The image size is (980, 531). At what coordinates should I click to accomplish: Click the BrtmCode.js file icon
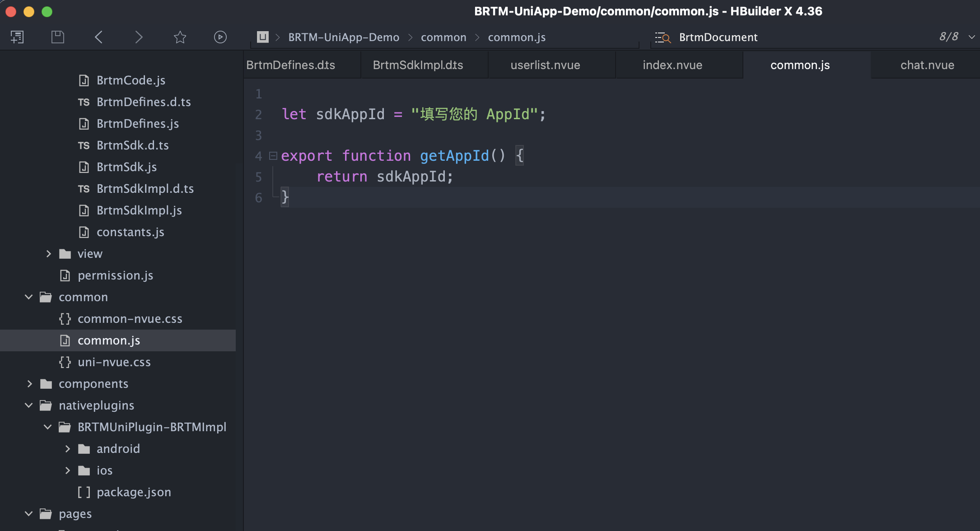tap(84, 80)
